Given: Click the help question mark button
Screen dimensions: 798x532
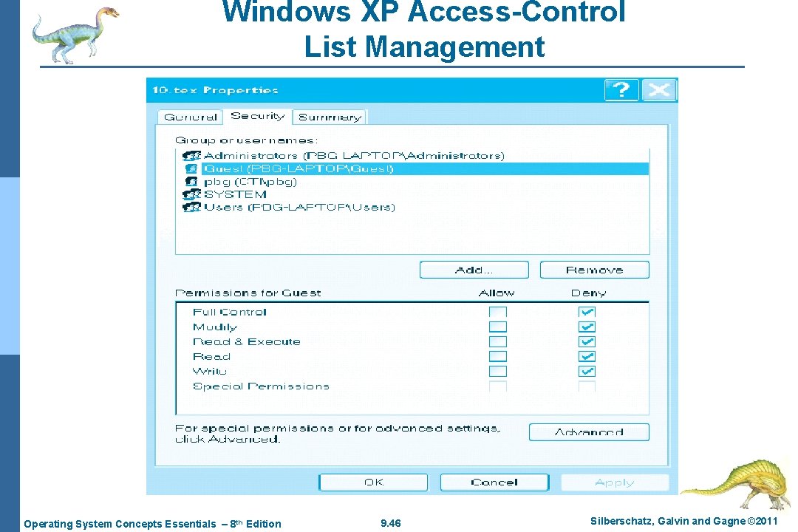Looking at the screenshot, I should pos(621,90).
